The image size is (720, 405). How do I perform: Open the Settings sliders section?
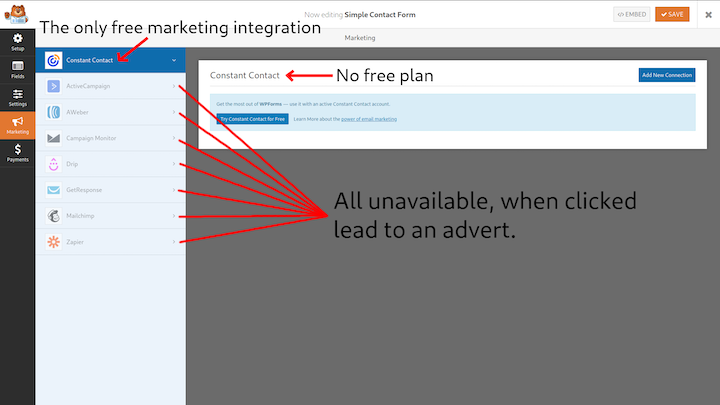click(x=17, y=98)
